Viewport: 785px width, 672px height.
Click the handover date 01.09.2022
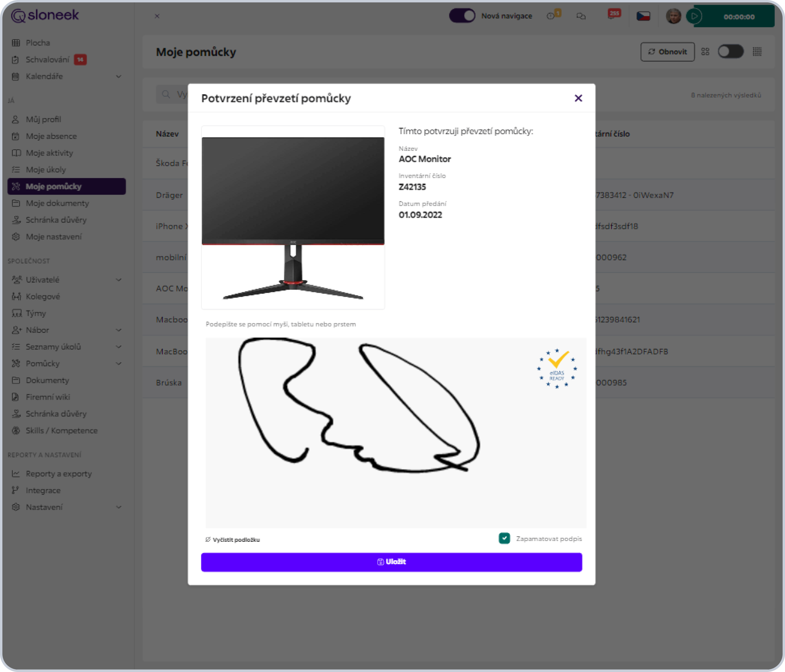point(420,215)
